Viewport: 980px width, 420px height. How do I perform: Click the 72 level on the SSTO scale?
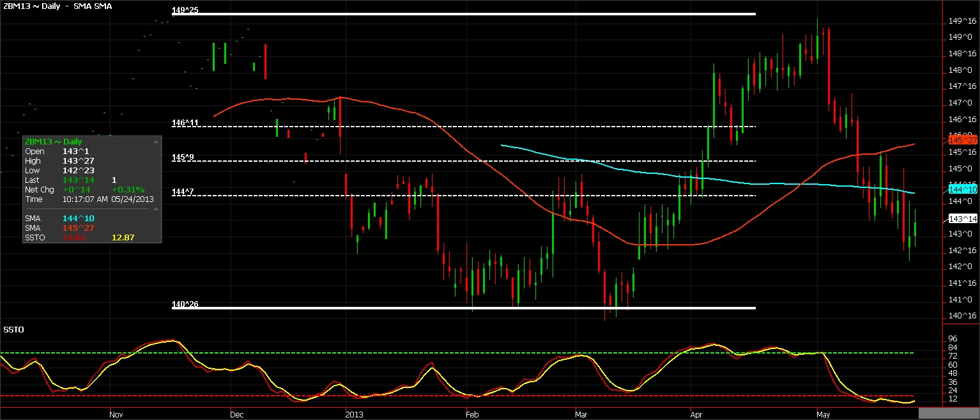click(953, 355)
